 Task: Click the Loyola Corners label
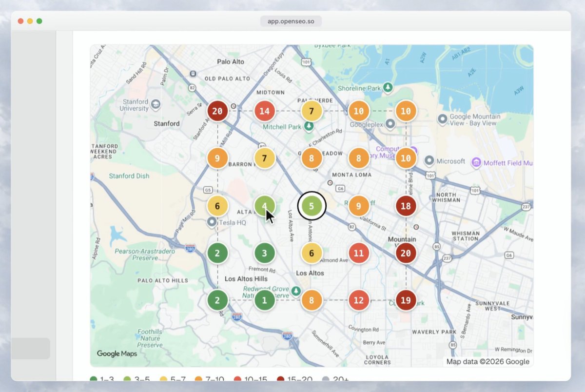377,359
